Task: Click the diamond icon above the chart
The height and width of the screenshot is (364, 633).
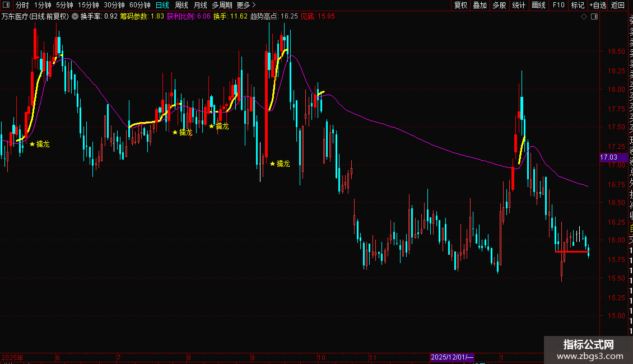Action: (584, 17)
